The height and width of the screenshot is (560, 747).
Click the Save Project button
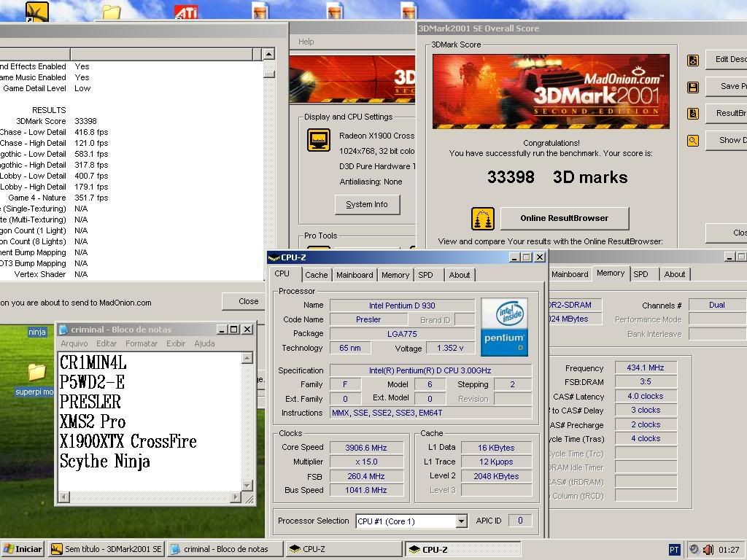tap(726, 86)
